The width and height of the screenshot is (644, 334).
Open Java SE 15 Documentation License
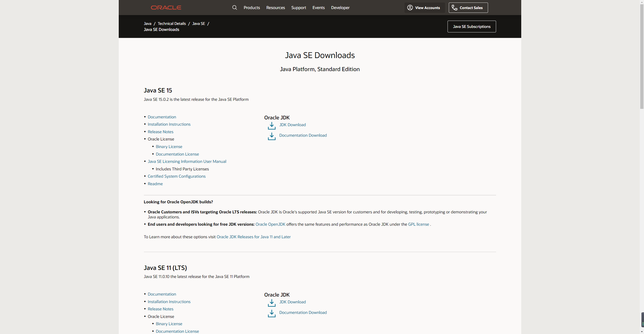click(177, 154)
